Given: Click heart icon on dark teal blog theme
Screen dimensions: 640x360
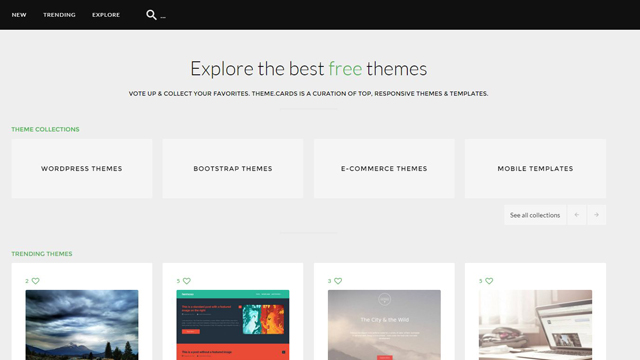Looking at the screenshot, I should (187, 281).
